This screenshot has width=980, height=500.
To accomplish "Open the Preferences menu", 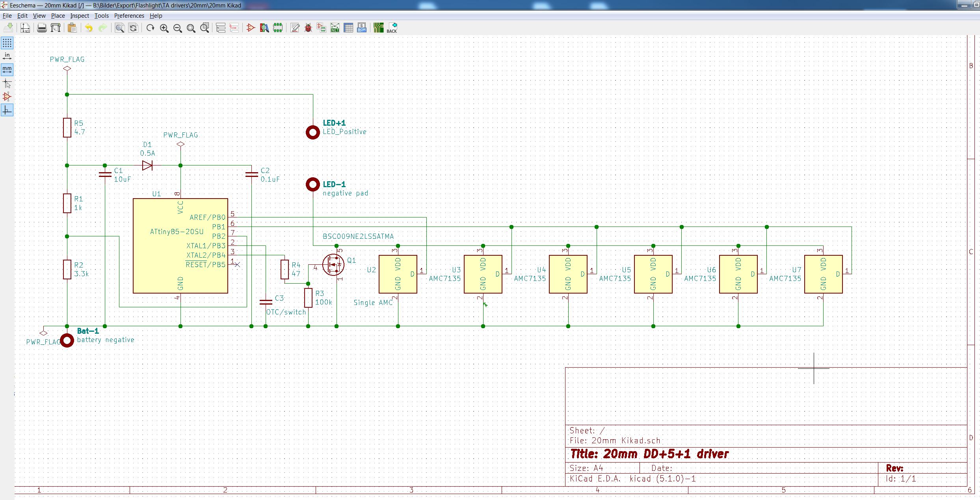I will [129, 16].
